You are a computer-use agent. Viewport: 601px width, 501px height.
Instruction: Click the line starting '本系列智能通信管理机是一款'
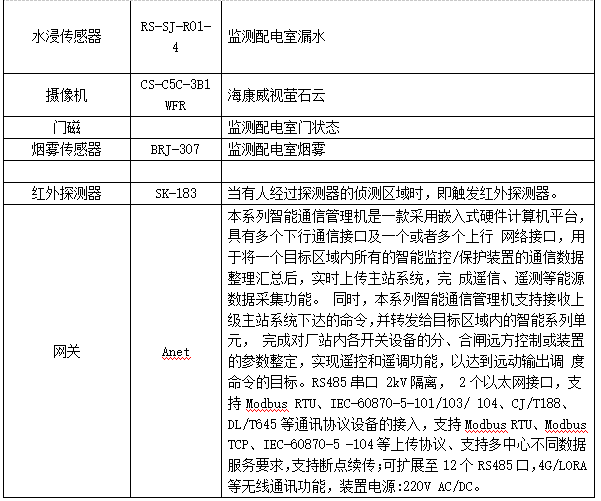(x=406, y=217)
